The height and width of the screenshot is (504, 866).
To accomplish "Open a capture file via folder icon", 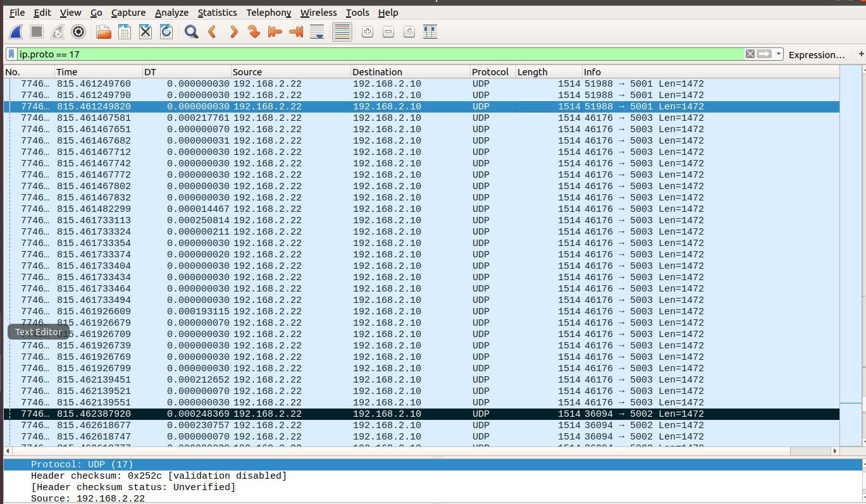I will [x=103, y=32].
